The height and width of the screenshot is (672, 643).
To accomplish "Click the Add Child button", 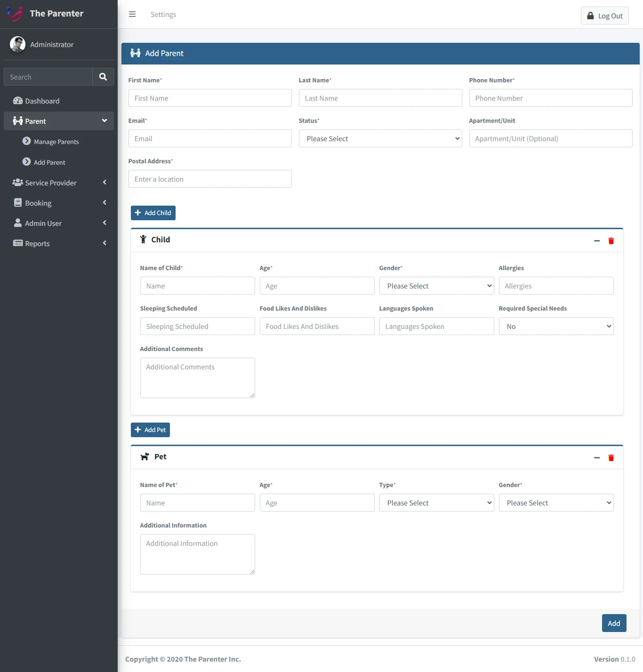I will tap(153, 213).
